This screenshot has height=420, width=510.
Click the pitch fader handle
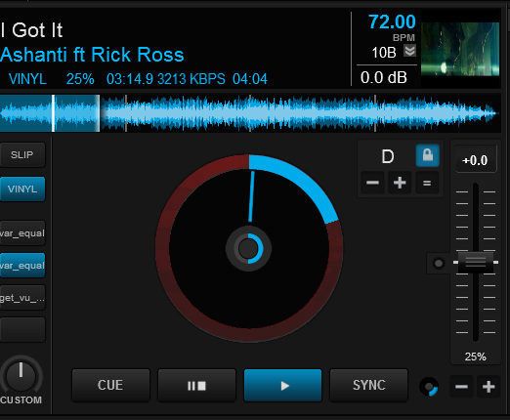pos(476,262)
